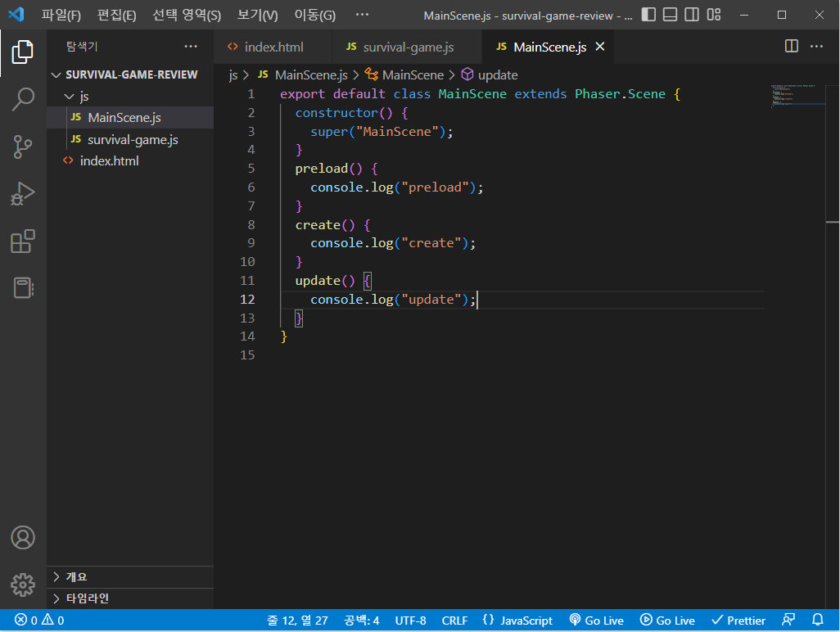Click line number 12 in the gutter
The image size is (840, 632).
[x=247, y=300]
